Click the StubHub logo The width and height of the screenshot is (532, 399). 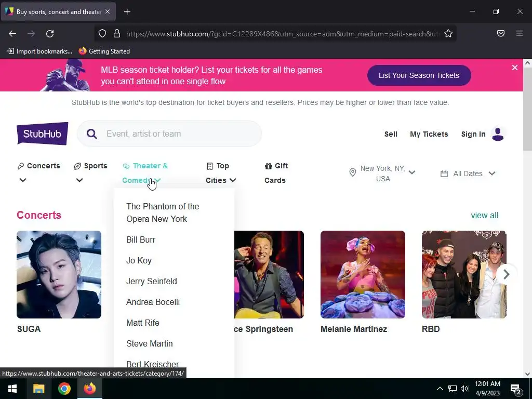point(43,134)
